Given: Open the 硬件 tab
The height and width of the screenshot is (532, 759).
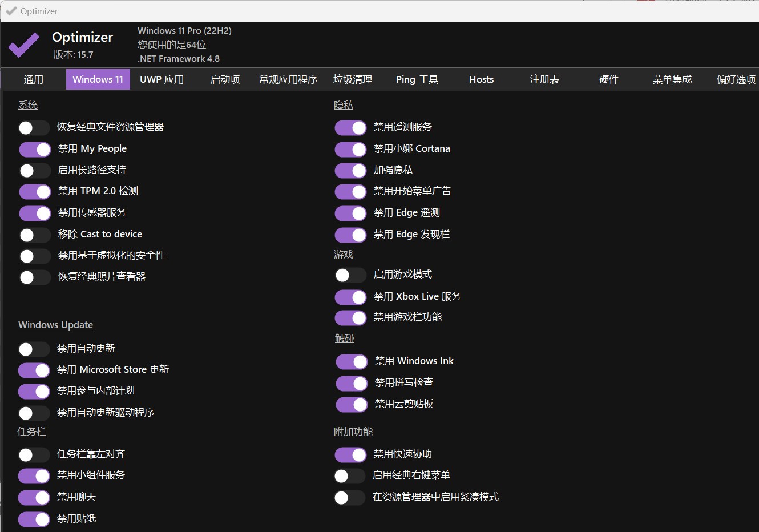Looking at the screenshot, I should tap(609, 79).
